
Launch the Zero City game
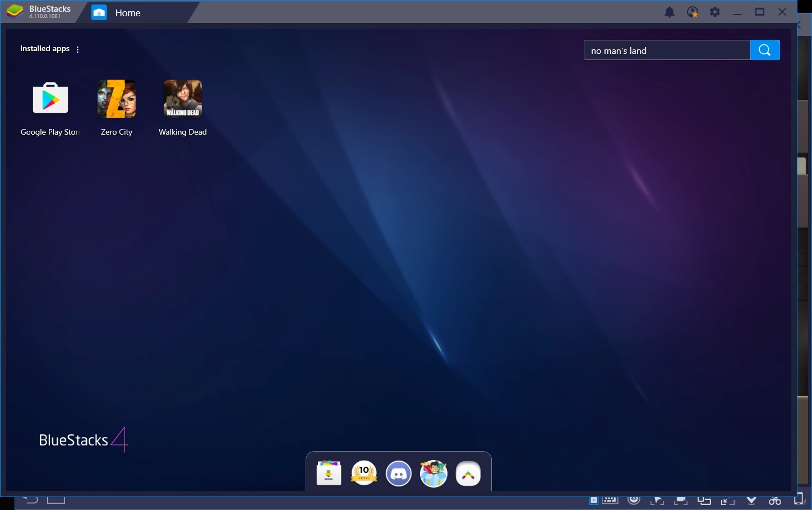coord(117,99)
